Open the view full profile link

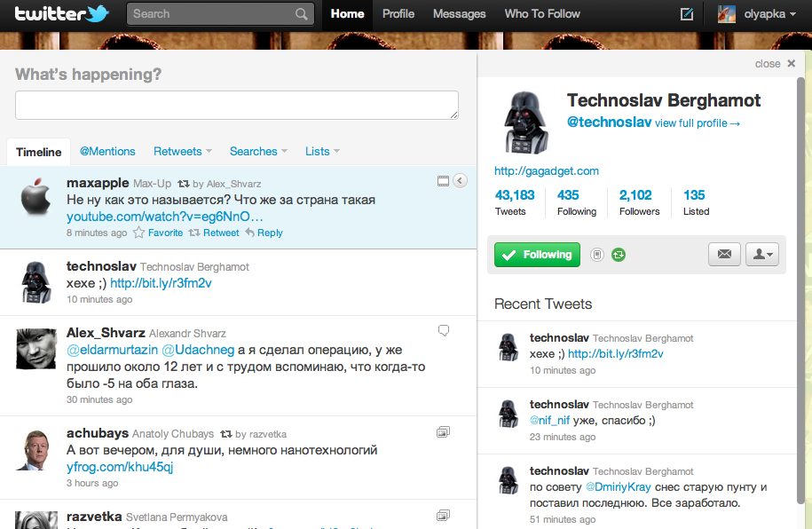point(698,123)
